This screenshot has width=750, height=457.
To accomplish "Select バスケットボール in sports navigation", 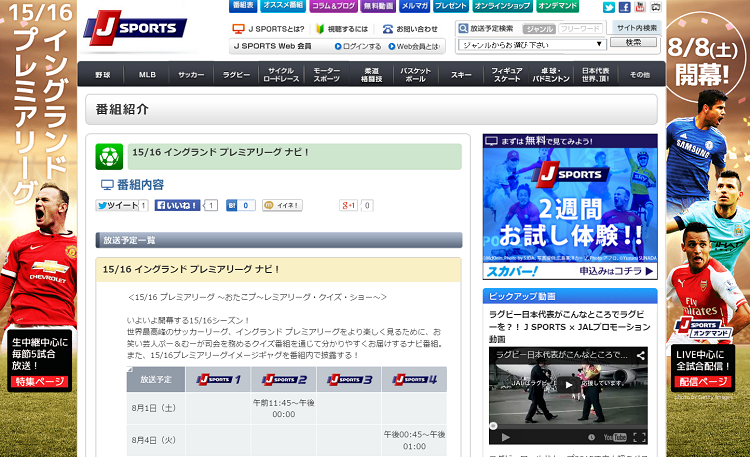I will (x=416, y=75).
